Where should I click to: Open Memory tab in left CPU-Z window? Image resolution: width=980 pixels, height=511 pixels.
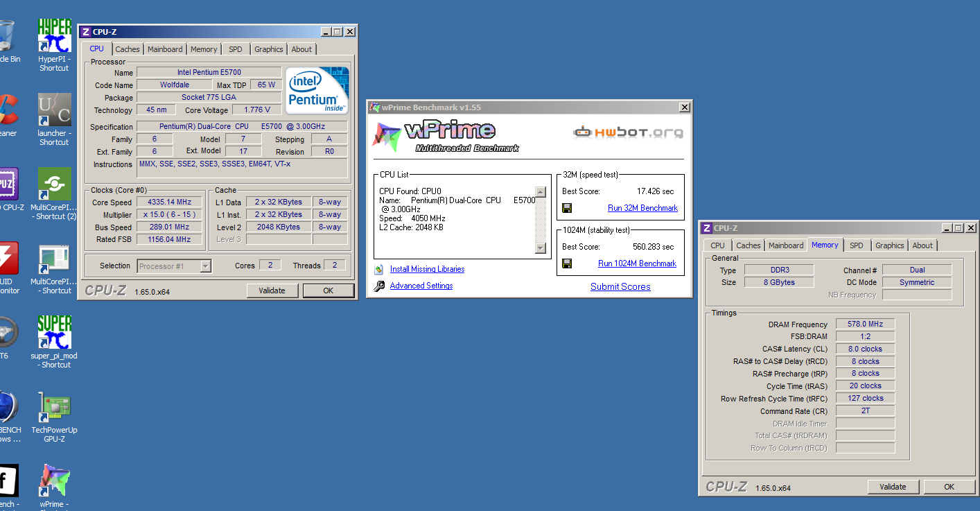(x=204, y=49)
